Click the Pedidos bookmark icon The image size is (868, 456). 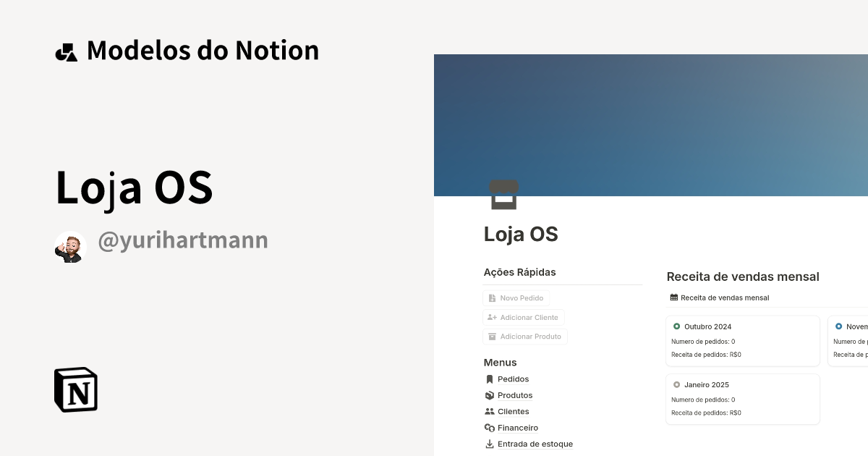pyautogui.click(x=490, y=379)
